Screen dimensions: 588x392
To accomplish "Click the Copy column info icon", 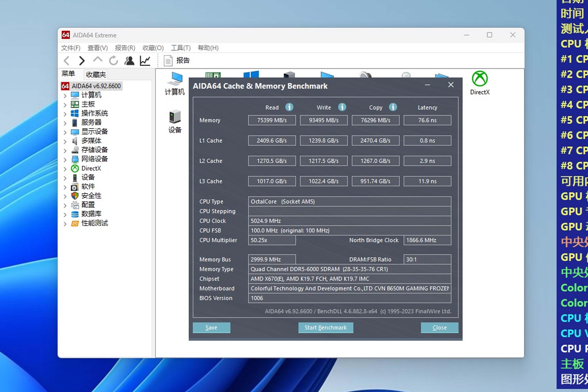I will click(393, 107).
